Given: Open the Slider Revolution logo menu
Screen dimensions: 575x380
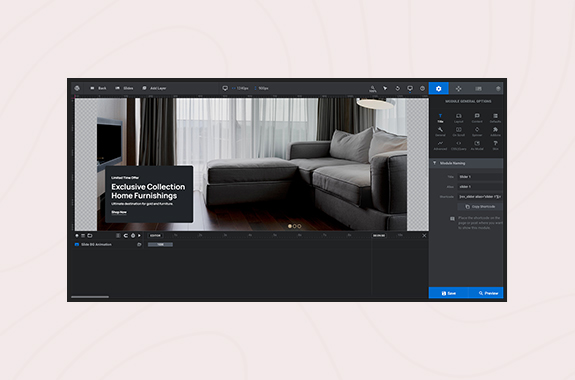Looking at the screenshot, I should 77,88.
